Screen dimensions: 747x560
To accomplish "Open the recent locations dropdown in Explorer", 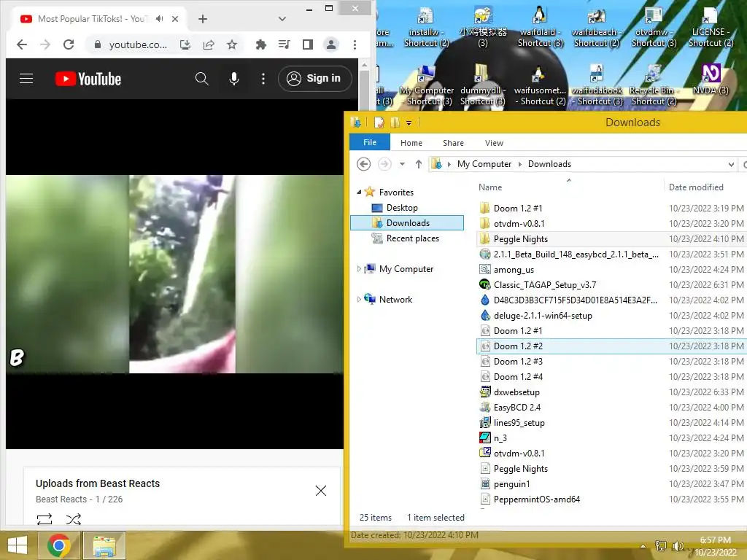I will [x=402, y=164].
